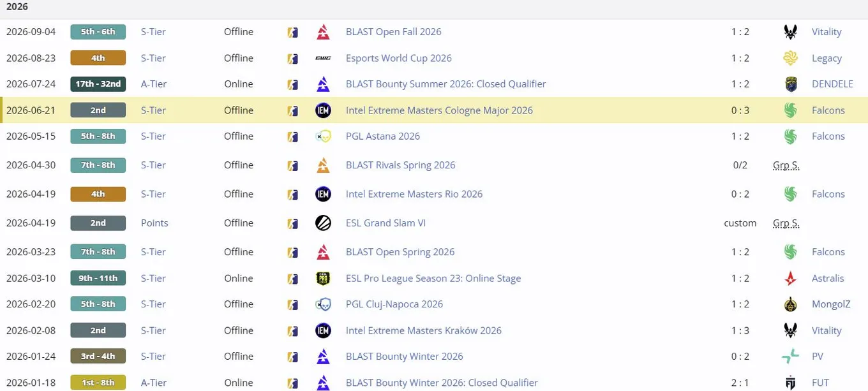
Task: Click A-Tier link in BLAST Bounty Summer row
Action: click(154, 84)
